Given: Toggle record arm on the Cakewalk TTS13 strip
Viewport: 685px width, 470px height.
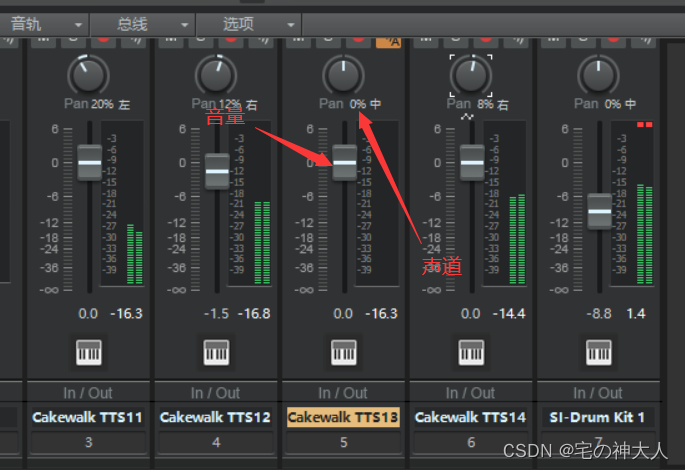Looking at the screenshot, I should pos(358,41).
